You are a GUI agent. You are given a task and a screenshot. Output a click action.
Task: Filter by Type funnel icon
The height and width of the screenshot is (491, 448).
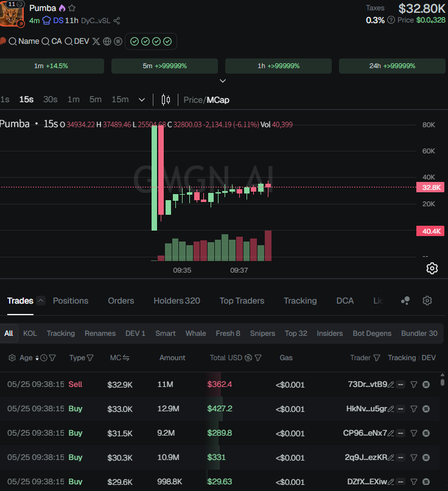tap(90, 358)
